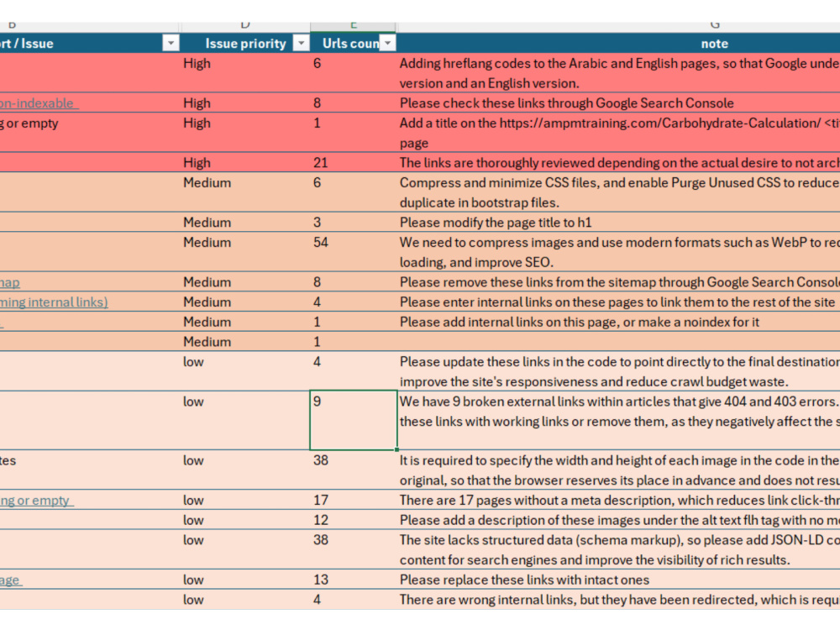Select the Urls count cell showing 21
This screenshot has width=840, height=630.
(x=354, y=163)
